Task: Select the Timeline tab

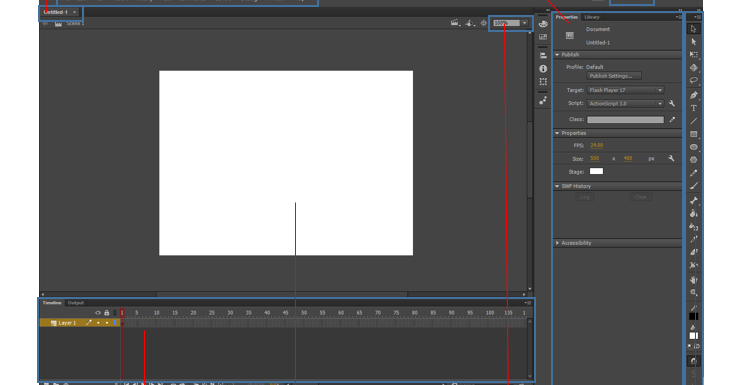Action: (52, 303)
